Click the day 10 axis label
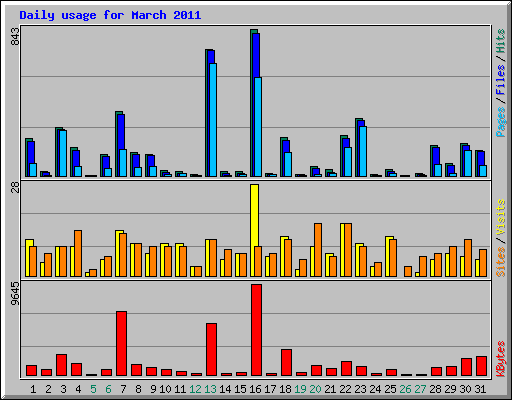 click(165, 389)
